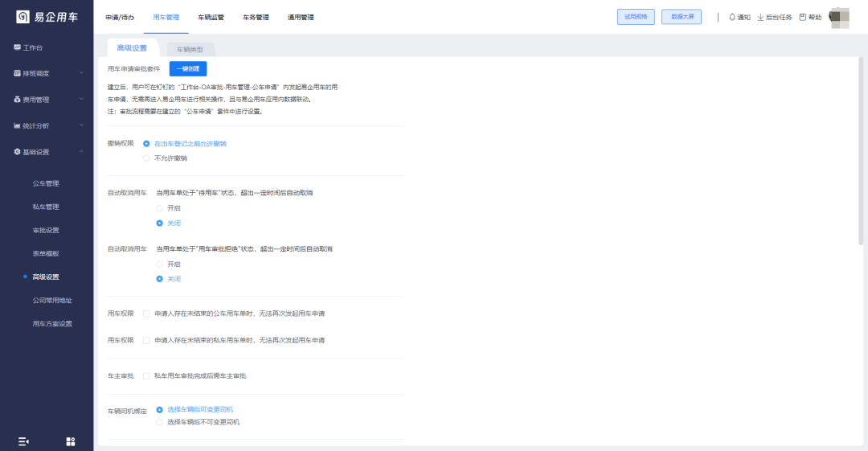Image resolution: width=868 pixels, height=451 pixels.
Task: Click the 帮助 help icon
Action: pos(803,17)
